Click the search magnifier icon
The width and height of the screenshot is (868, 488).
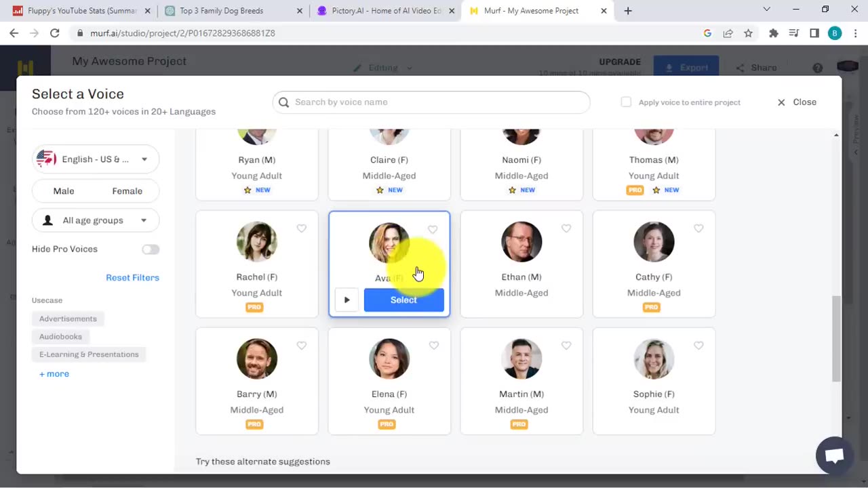coord(284,102)
